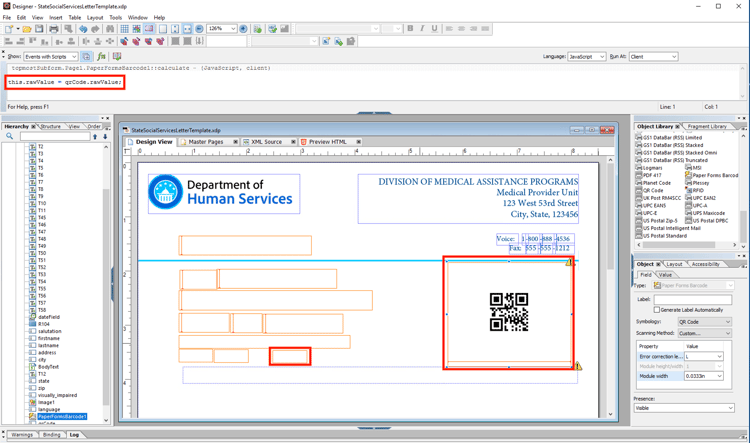
Task: Open the Value tab in Object palette
Action: pos(665,275)
